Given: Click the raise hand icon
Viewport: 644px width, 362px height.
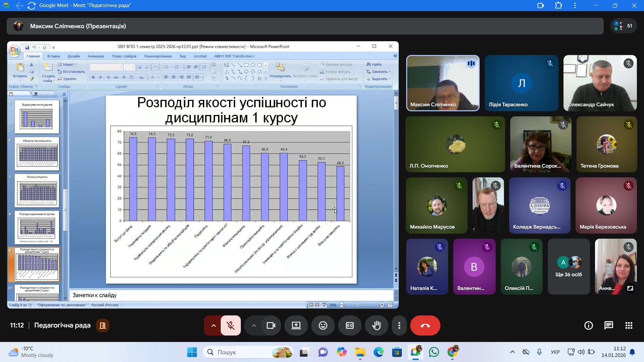Looking at the screenshot, I should click(x=376, y=325).
